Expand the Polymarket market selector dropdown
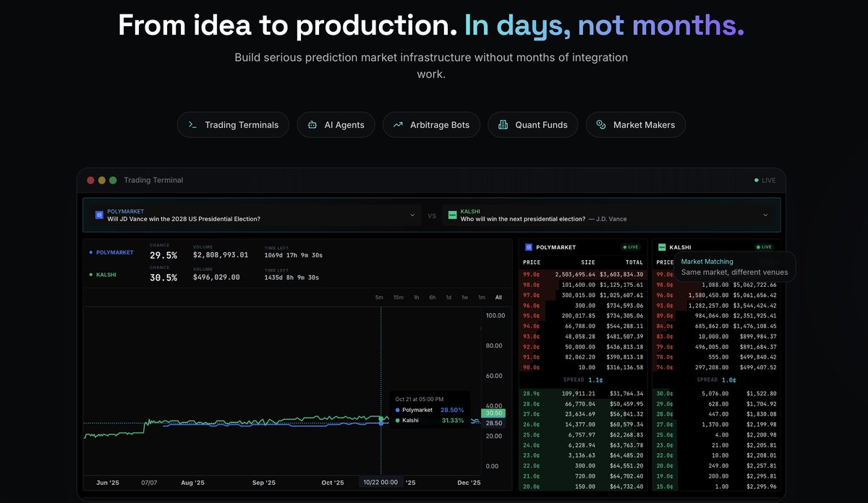This screenshot has width=868, height=503. point(412,215)
